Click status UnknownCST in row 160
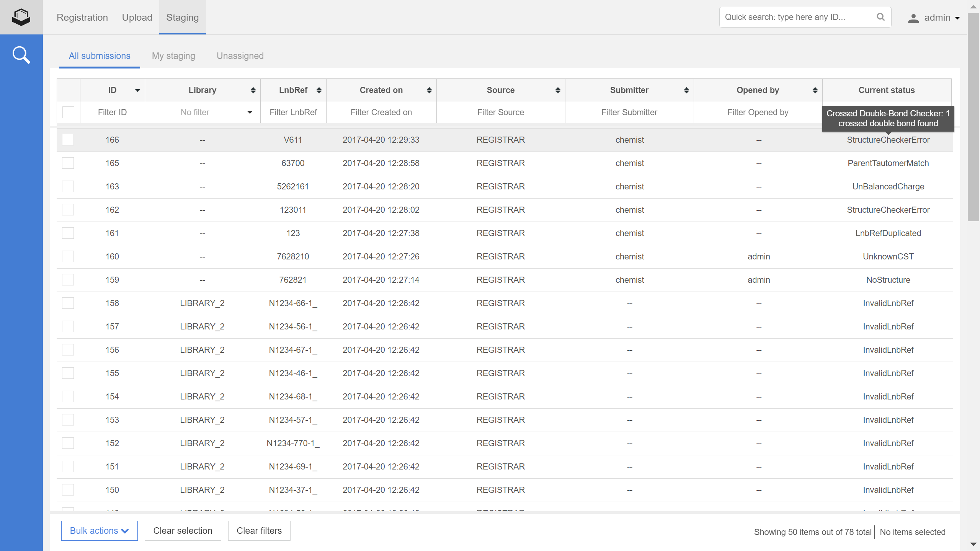This screenshot has width=980, height=551. [888, 257]
